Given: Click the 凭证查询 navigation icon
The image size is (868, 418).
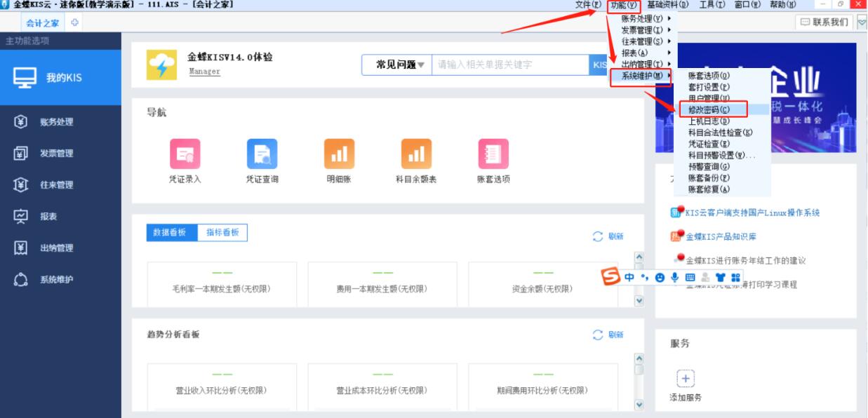Looking at the screenshot, I should pos(262,154).
